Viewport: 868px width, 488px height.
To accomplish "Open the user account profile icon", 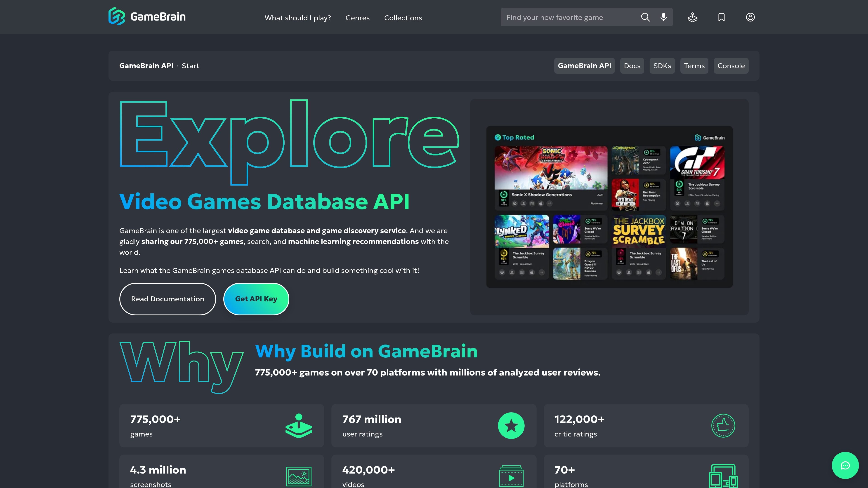I will click(x=750, y=17).
